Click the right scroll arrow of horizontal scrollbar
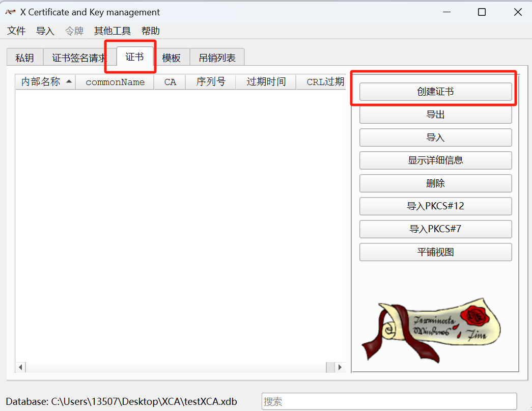Viewport: 532px width, 411px height. coord(340,367)
